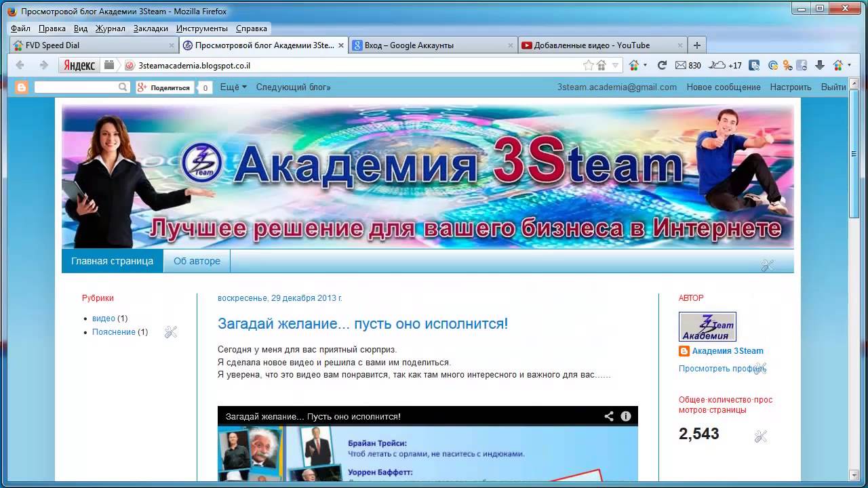Open the mail envelope icon showing 830
This screenshot has width=868, height=488.
point(681,65)
